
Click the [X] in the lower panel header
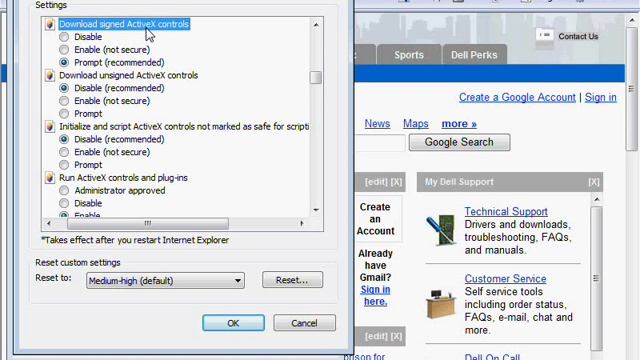click(x=396, y=336)
